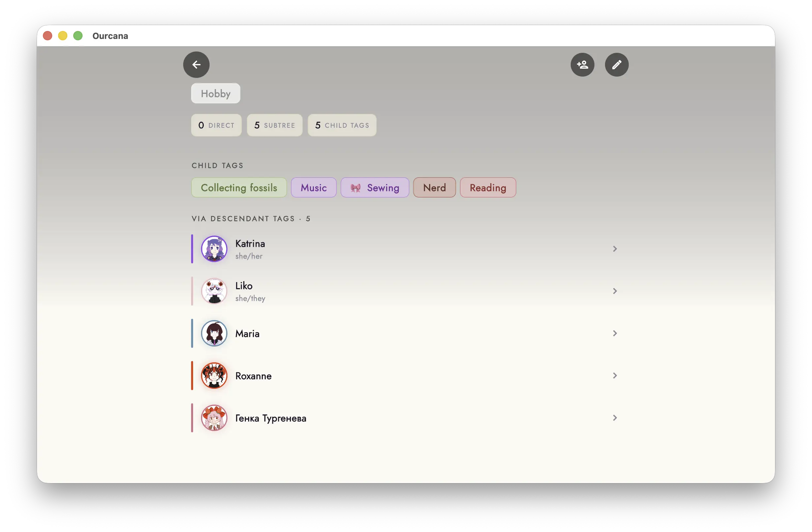Image resolution: width=812 pixels, height=532 pixels.
Task: Maximize the Ourcana window with green button
Action: click(x=78, y=36)
